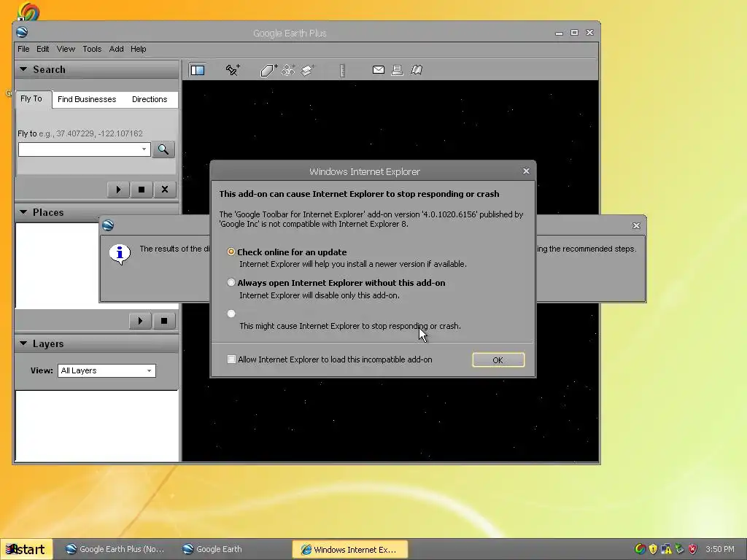Switch to the Fly To tab
Screen dimensions: 747x560
(x=31, y=99)
